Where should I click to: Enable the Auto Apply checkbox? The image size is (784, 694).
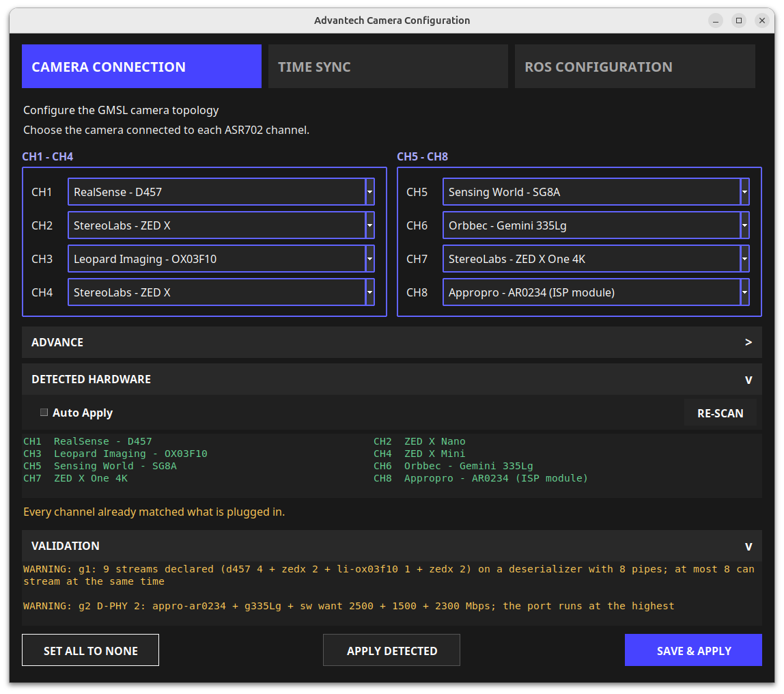[x=44, y=413]
